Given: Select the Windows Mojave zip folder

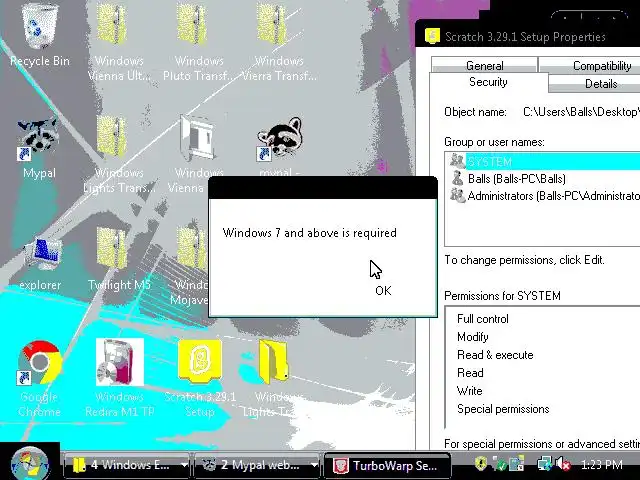Looking at the screenshot, I should 192,248.
